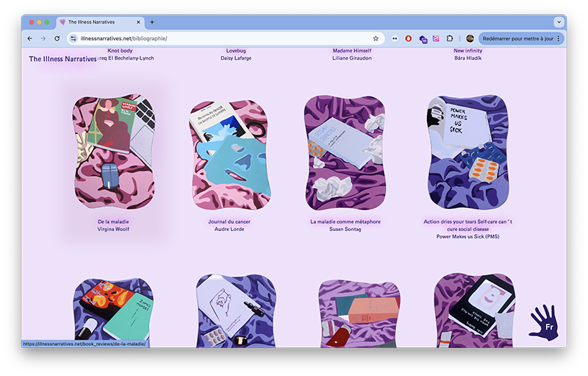
Task: Click Liliane Giraudon author text
Action: (x=352, y=58)
